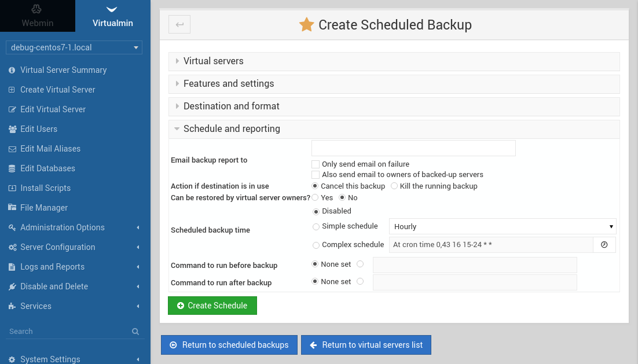This screenshot has height=364, width=638.
Task: Click the Webmin logo icon
Action: point(36,9)
